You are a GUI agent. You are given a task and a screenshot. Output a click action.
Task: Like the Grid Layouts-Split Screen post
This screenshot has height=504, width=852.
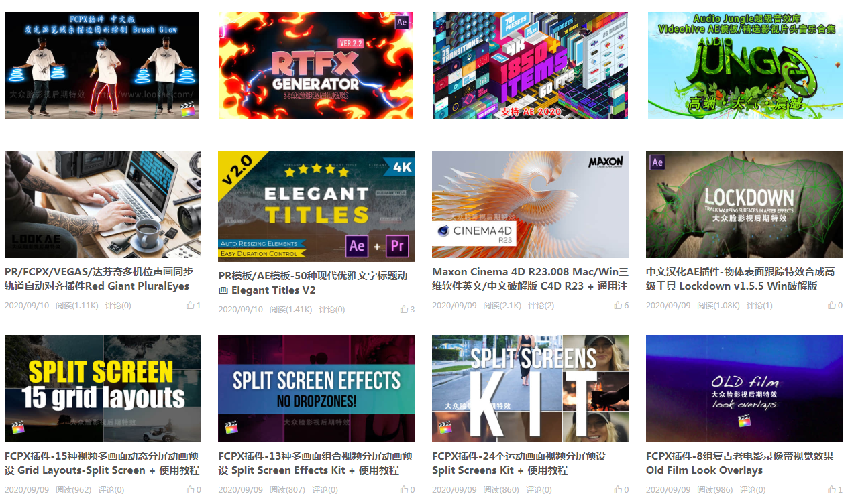[191, 490]
